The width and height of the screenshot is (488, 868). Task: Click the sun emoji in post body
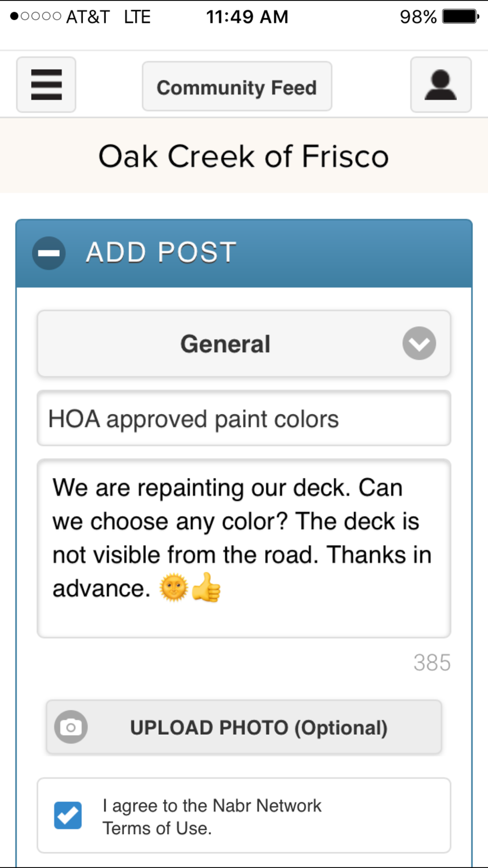pyautogui.click(x=174, y=587)
